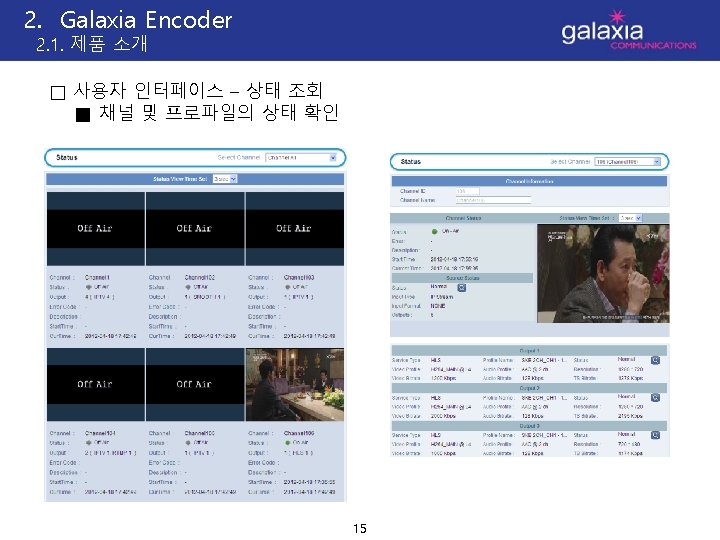The image size is (720, 540).
Task: Click the Status title in left panel header
Action: click(x=67, y=158)
